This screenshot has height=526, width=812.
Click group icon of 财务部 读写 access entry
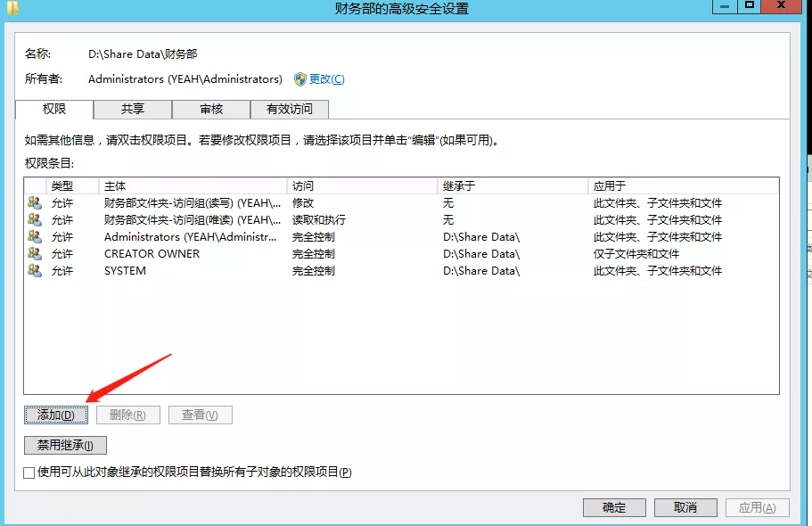coord(35,203)
